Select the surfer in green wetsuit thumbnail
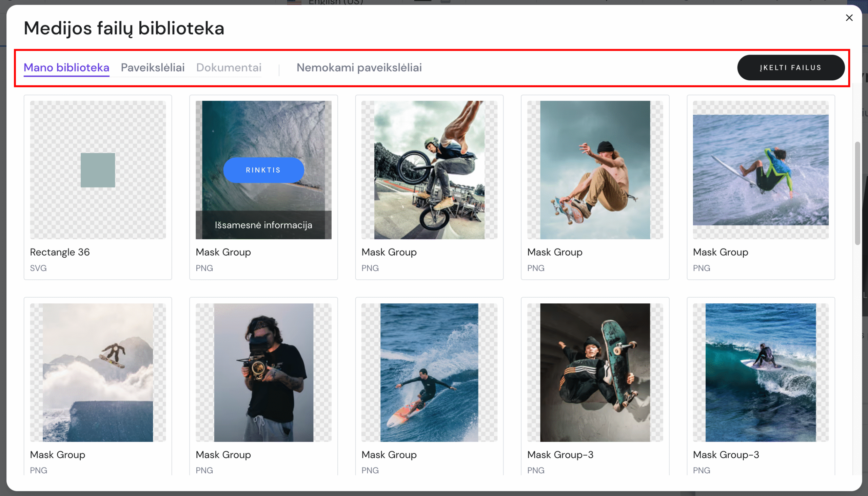 (x=761, y=170)
